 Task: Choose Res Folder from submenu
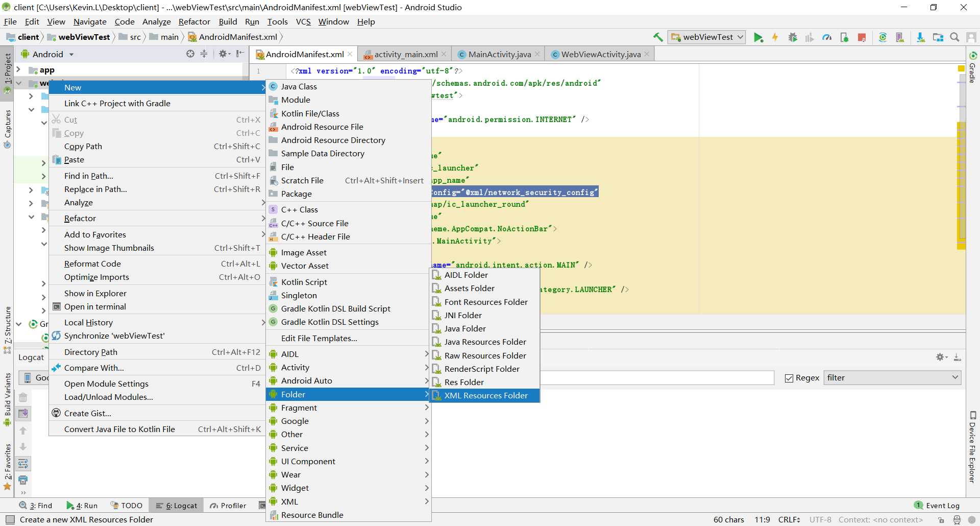point(485,382)
